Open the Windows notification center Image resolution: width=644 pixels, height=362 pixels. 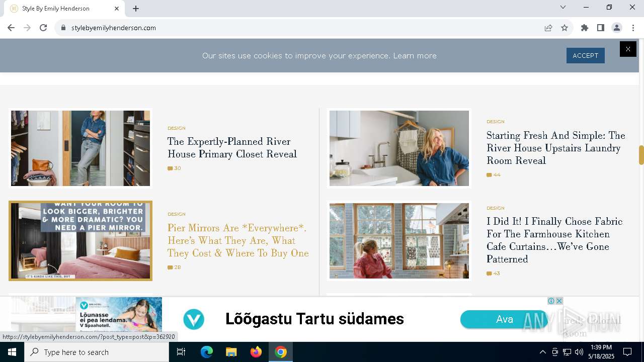[x=627, y=352]
